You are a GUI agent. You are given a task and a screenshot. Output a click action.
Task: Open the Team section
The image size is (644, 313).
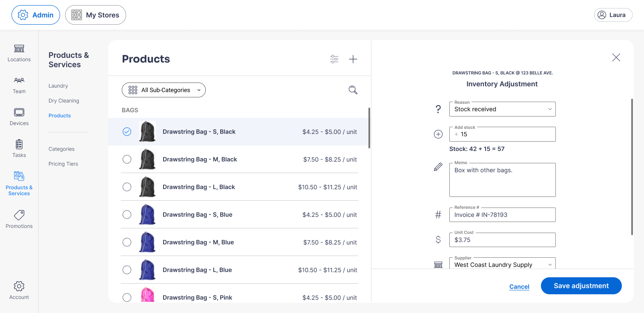pyautogui.click(x=19, y=85)
